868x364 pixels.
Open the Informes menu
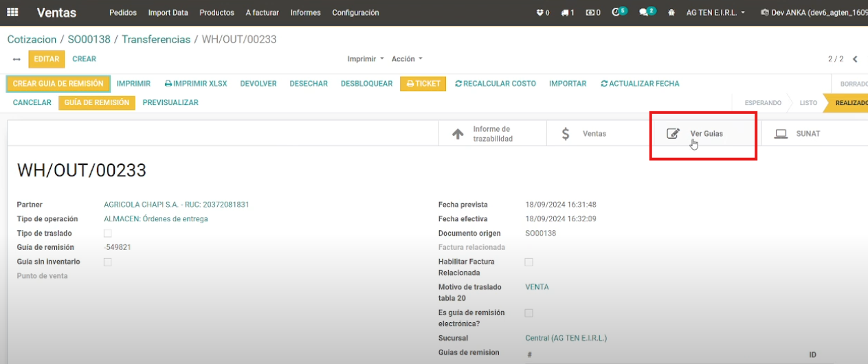[305, 12]
